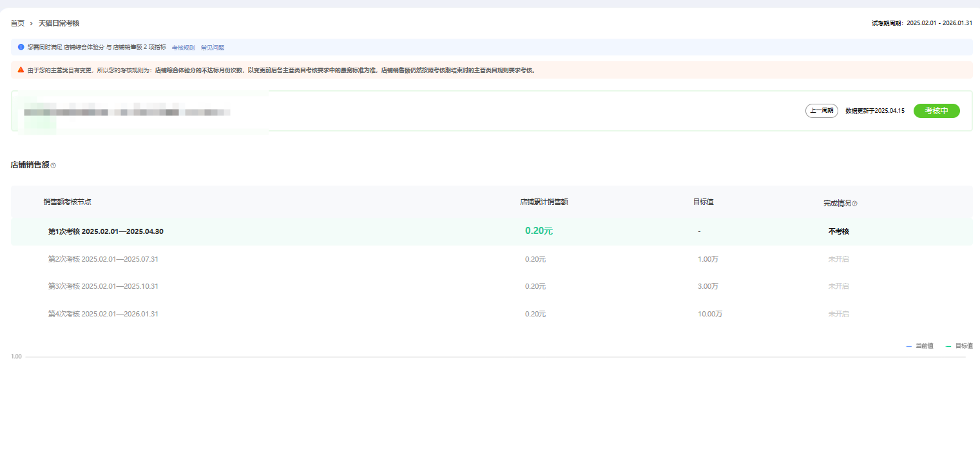
Task: Click the help icon beside 店铺销售额
Action: tap(53, 166)
